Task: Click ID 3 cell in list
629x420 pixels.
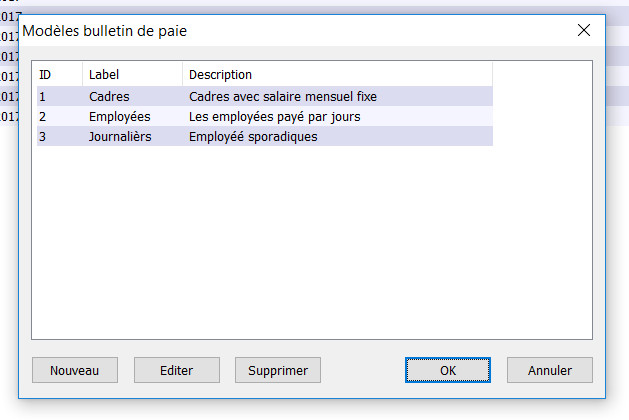Action: click(43, 137)
